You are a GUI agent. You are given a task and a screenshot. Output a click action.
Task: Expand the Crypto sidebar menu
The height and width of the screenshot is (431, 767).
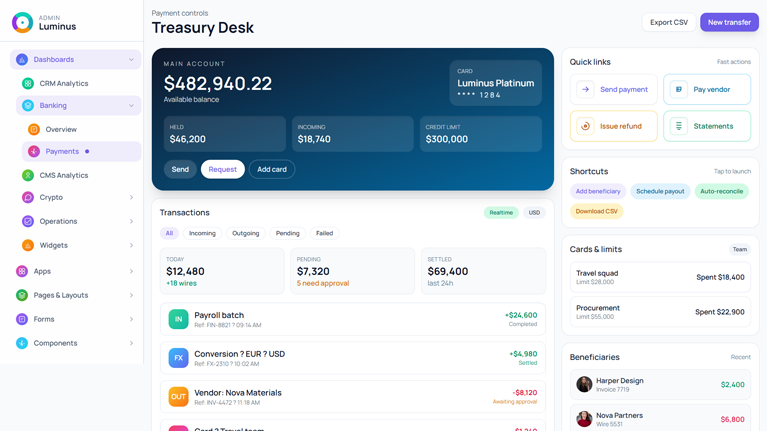pyautogui.click(x=131, y=198)
